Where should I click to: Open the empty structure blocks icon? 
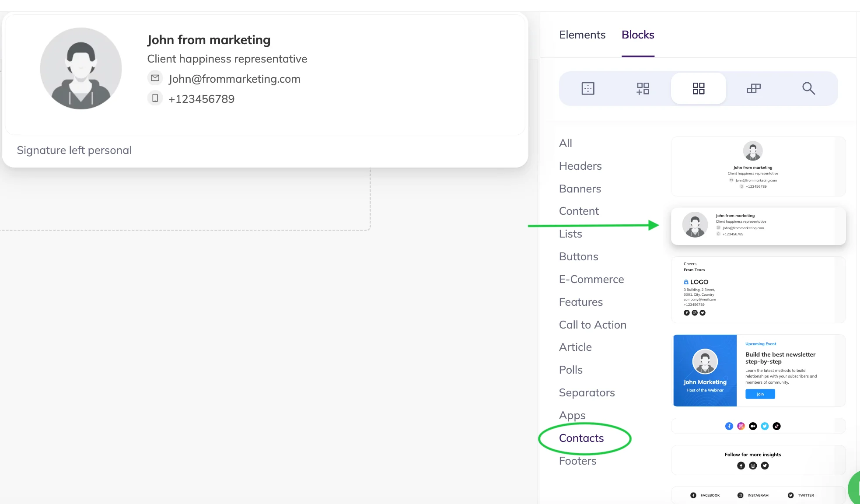coord(588,88)
